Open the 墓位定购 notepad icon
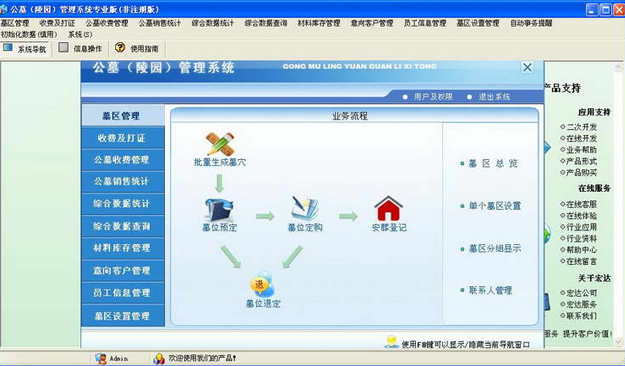This screenshot has height=366, width=625. (305, 208)
